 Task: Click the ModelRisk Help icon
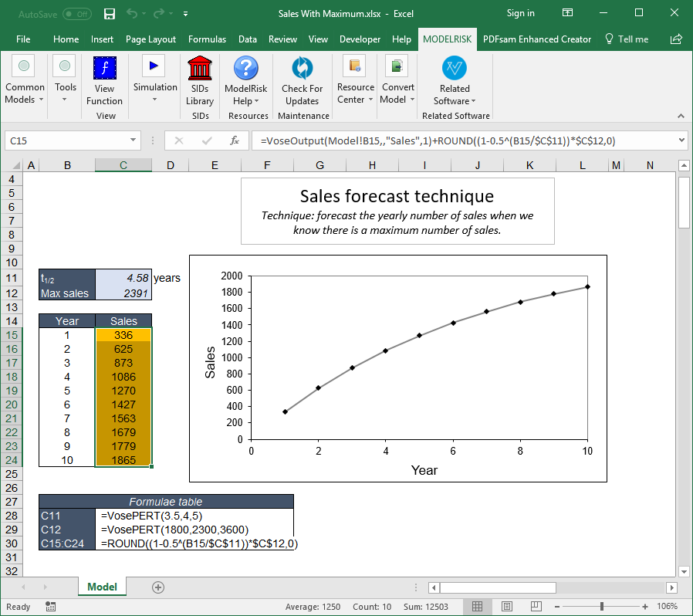coord(245,81)
